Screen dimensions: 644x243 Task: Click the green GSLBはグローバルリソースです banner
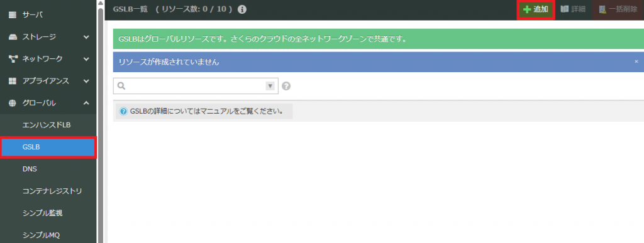(378, 40)
